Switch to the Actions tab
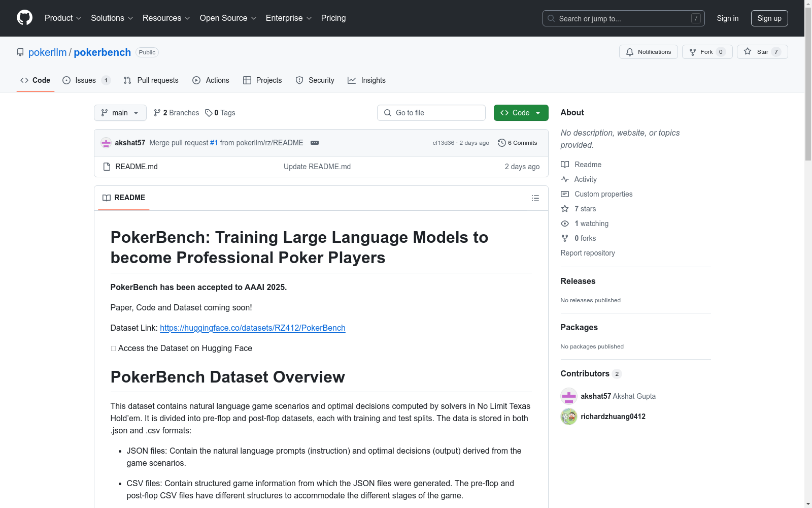This screenshot has height=508, width=812. (x=211, y=80)
